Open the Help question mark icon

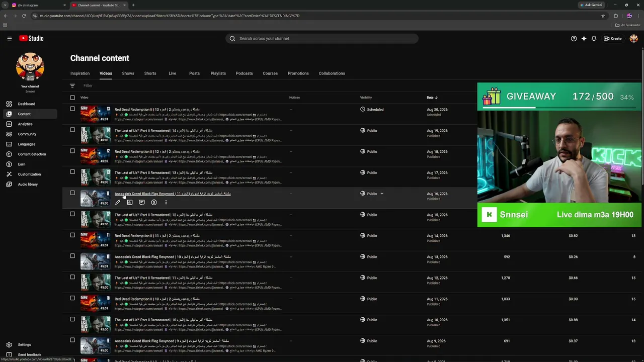[x=574, y=38]
